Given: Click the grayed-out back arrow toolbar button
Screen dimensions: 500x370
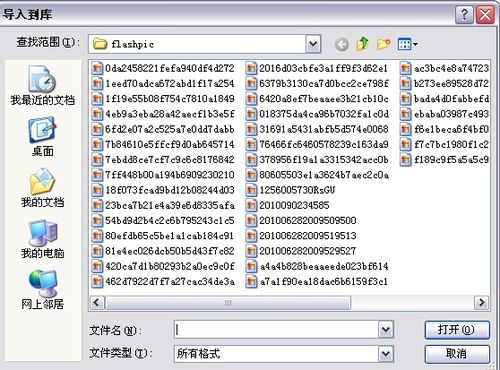Looking at the screenshot, I should [x=342, y=44].
